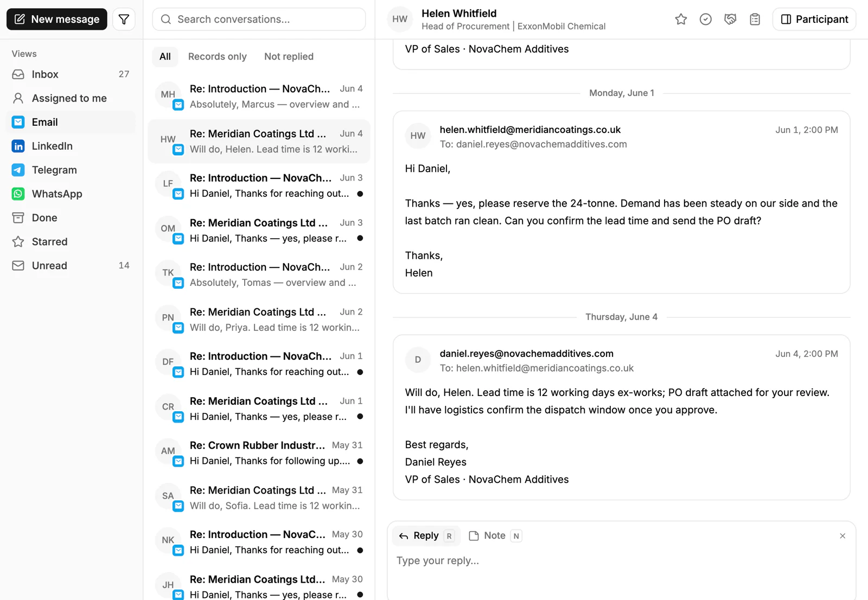Click the handshake deal icon in header

point(730,20)
